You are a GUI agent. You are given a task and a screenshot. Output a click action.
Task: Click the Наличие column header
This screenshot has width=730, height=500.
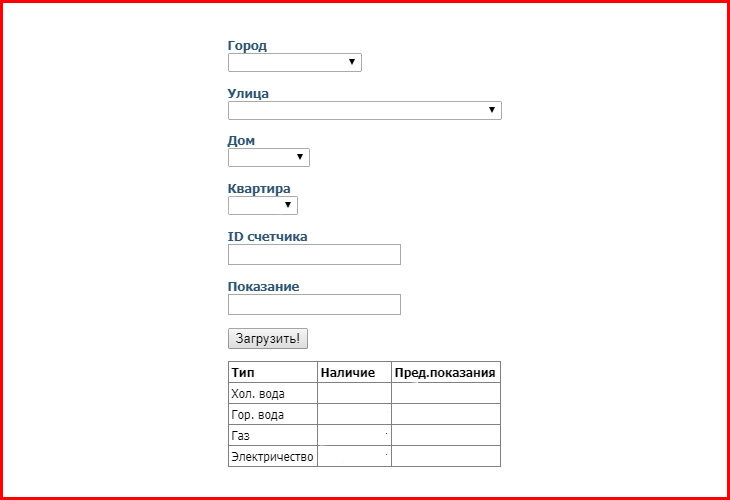pyautogui.click(x=348, y=372)
